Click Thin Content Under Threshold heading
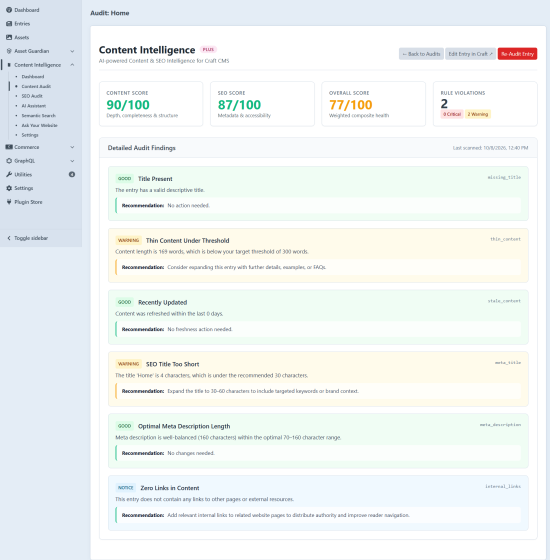550x560 pixels. (x=188, y=240)
